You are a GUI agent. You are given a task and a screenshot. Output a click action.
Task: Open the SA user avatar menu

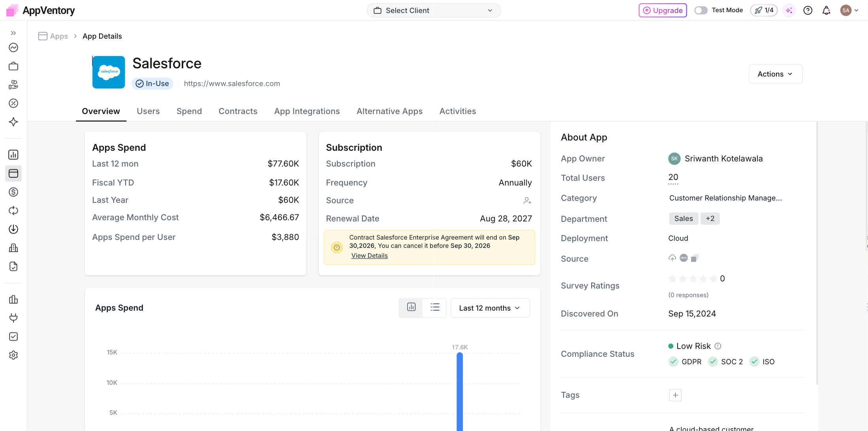[x=849, y=11]
